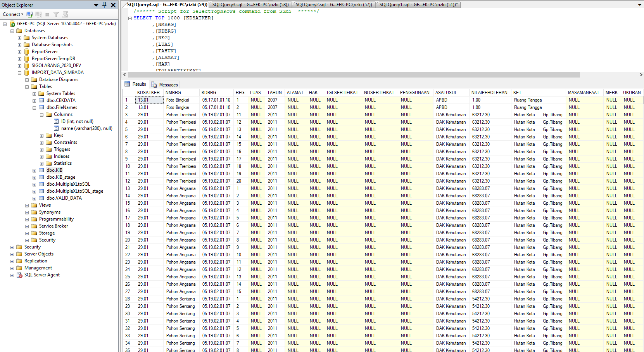Click the SIGOLABANG_2020_DEV database icon
The height and width of the screenshot is (352, 644).
pos(27,66)
